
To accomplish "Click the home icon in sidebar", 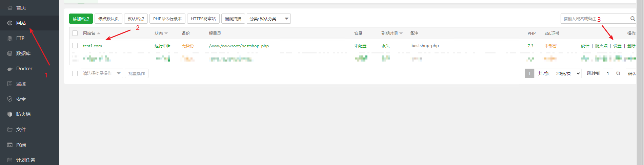I will tap(10, 8).
